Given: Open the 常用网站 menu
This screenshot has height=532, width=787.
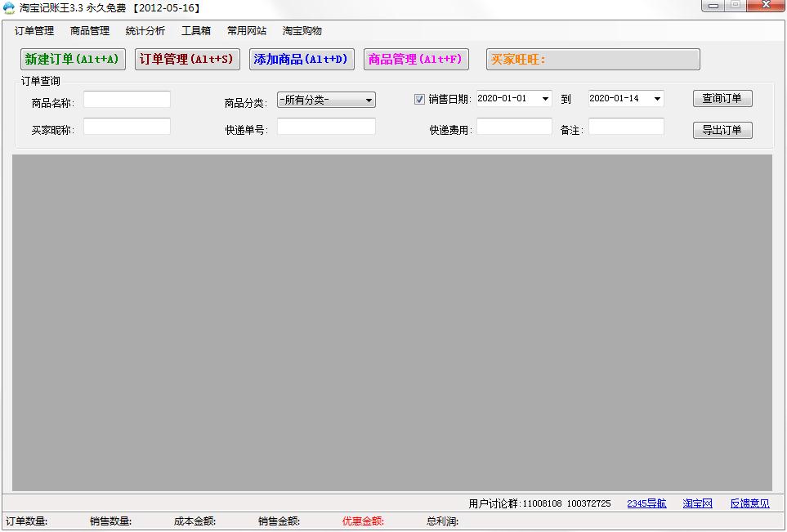Looking at the screenshot, I should pyautogui.click(x=247, y=31).
